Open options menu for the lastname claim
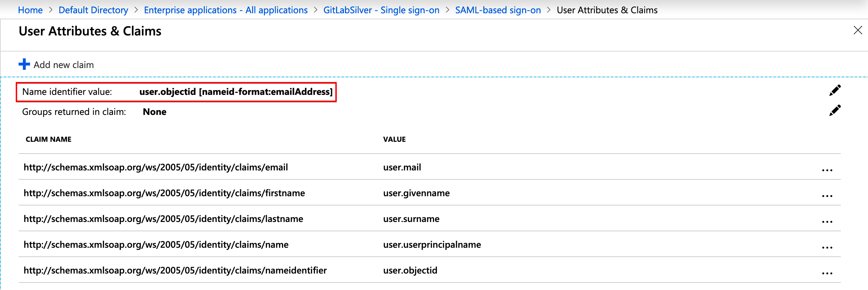Viewport: 868px width, 290px height. coord(827,222)
